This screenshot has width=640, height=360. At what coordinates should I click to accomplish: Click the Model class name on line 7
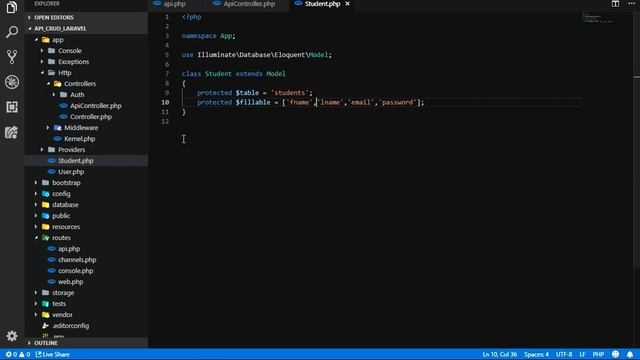(x=276, y=74)
